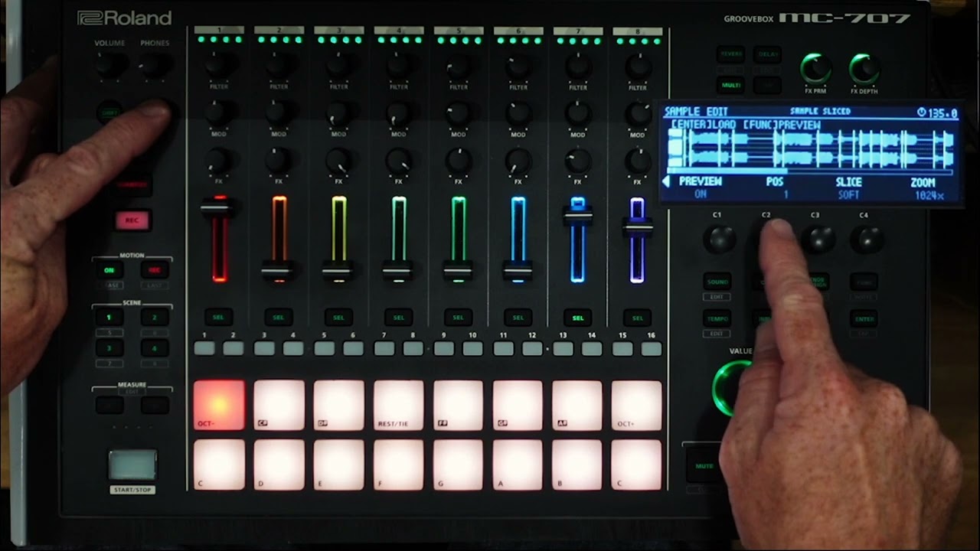Hit the OCT+ pad
Image resolution: width=980 pixels, height=551 pixels.
pos(637,405)
